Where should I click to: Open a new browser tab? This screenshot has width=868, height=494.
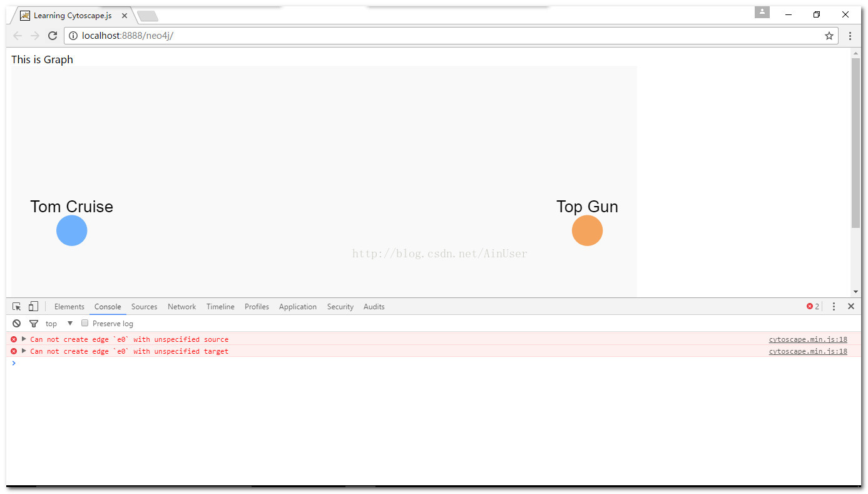147,16
